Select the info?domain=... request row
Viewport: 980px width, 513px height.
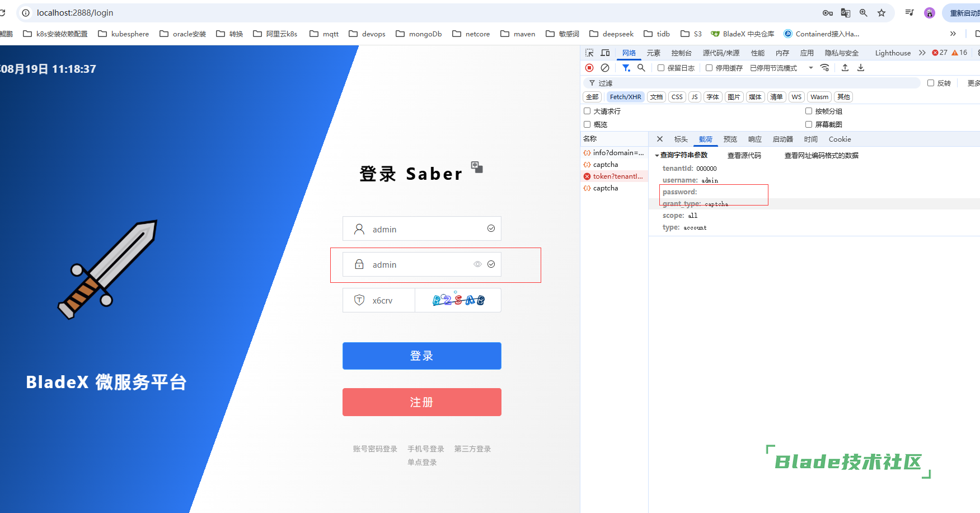click(x=614, y=152)
